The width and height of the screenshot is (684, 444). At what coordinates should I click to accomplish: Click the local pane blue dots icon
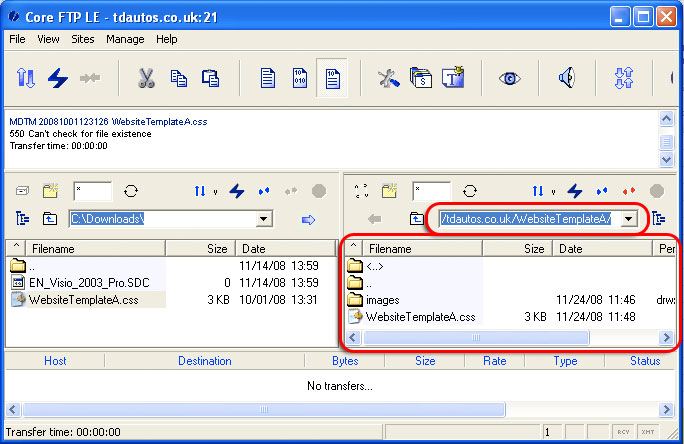point(264,191)
